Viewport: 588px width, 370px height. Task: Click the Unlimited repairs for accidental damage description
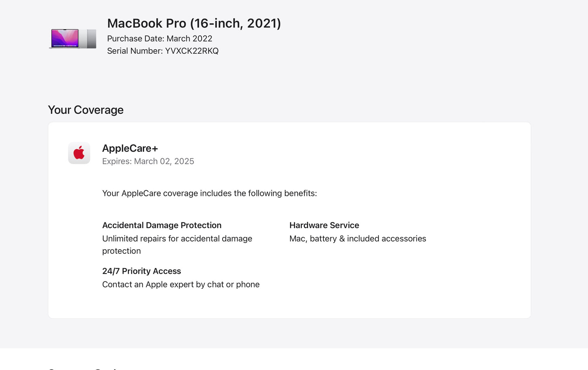click(x=177, y=239)
